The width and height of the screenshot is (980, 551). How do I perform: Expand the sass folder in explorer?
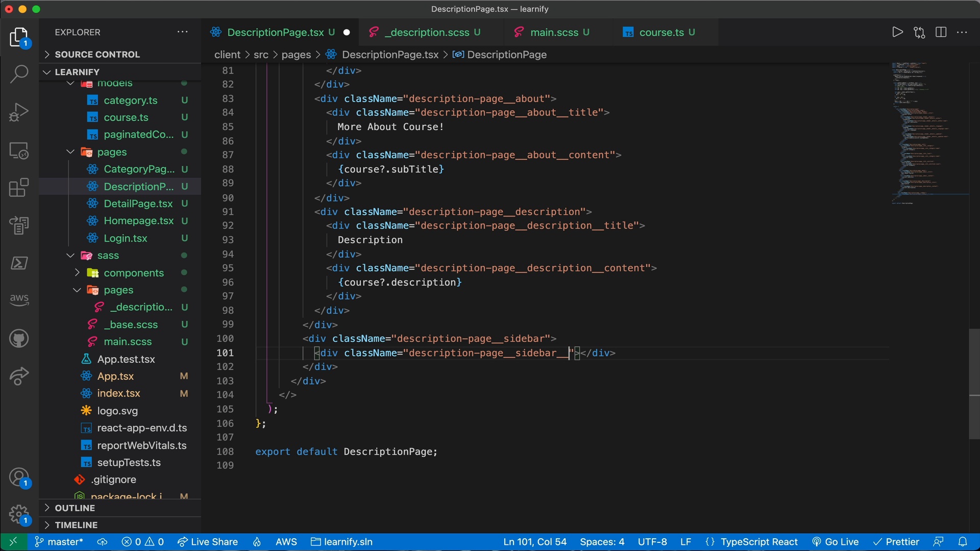tap(108, 256)
